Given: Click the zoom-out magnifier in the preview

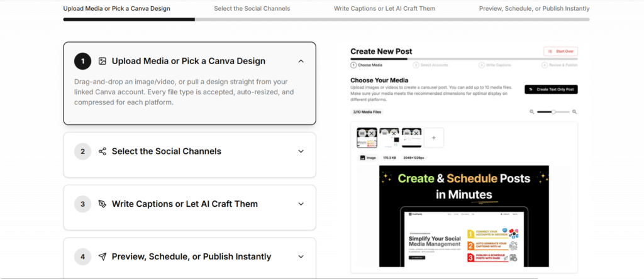Looking at the screenshot, I should 532,112.
